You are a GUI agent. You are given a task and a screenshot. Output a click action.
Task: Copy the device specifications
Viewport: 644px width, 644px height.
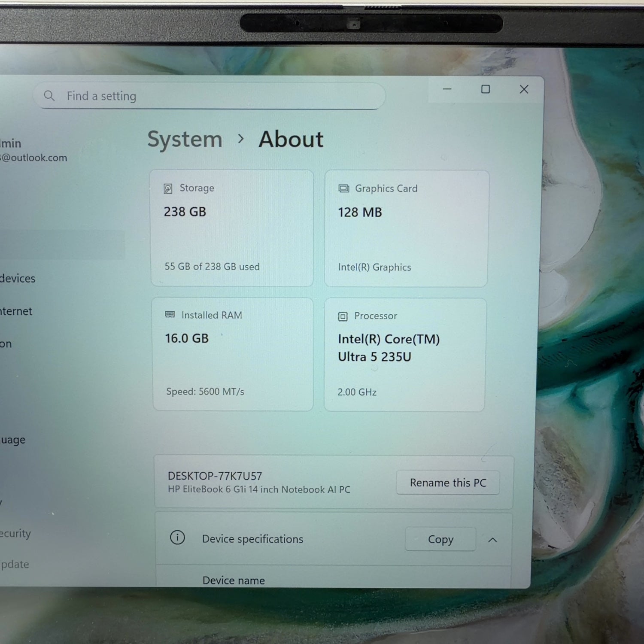[440, 539]
